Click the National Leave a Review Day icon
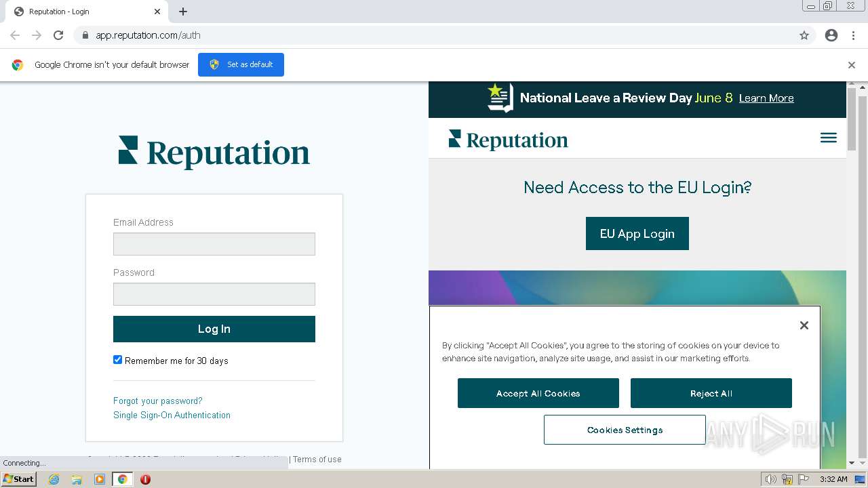The image size is (868, 488). coord(500,98)
